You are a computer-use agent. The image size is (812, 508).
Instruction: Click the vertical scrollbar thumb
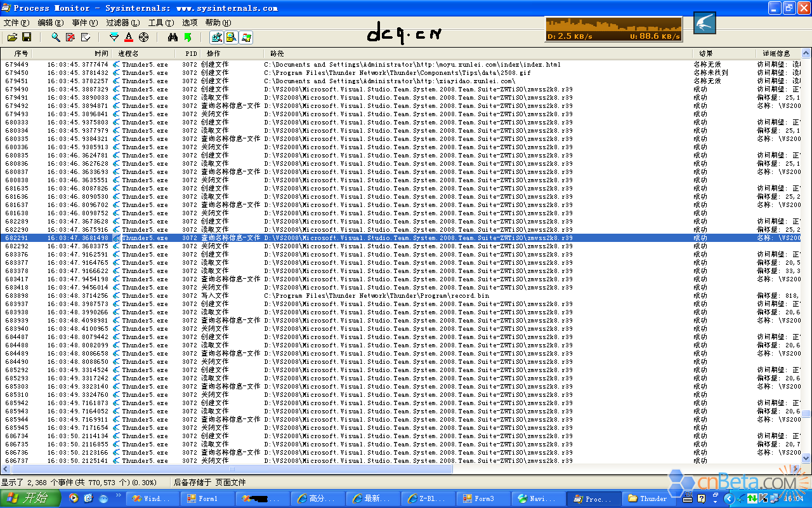806,413
